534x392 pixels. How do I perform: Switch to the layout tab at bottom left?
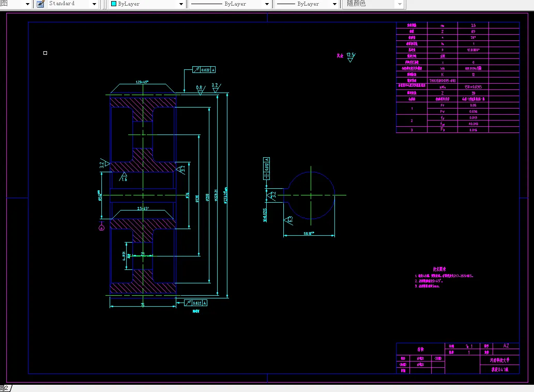pyautogui.click(x=6, y=388)
